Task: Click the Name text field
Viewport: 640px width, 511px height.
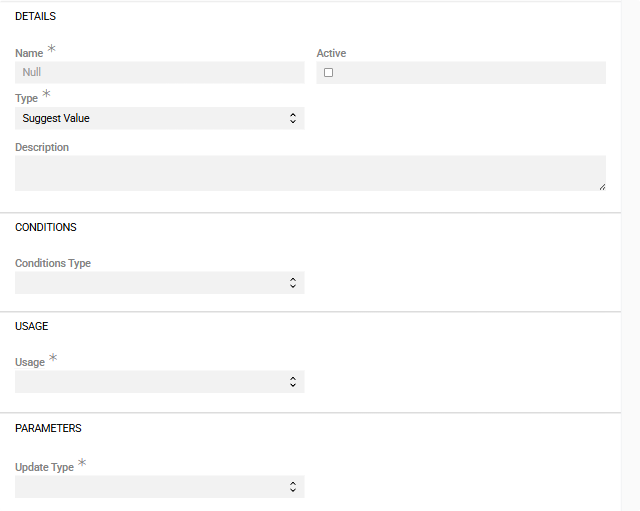Action: 159,72
